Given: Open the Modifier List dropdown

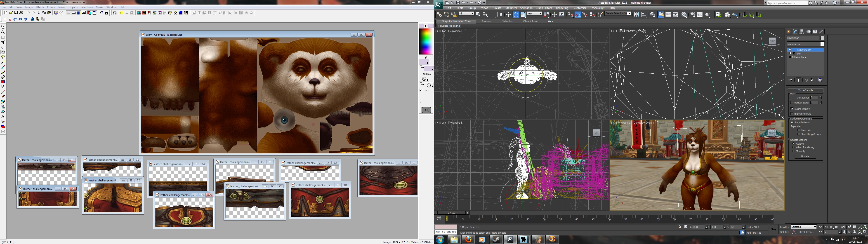Looking at the screenshot, I should [822, 44].
